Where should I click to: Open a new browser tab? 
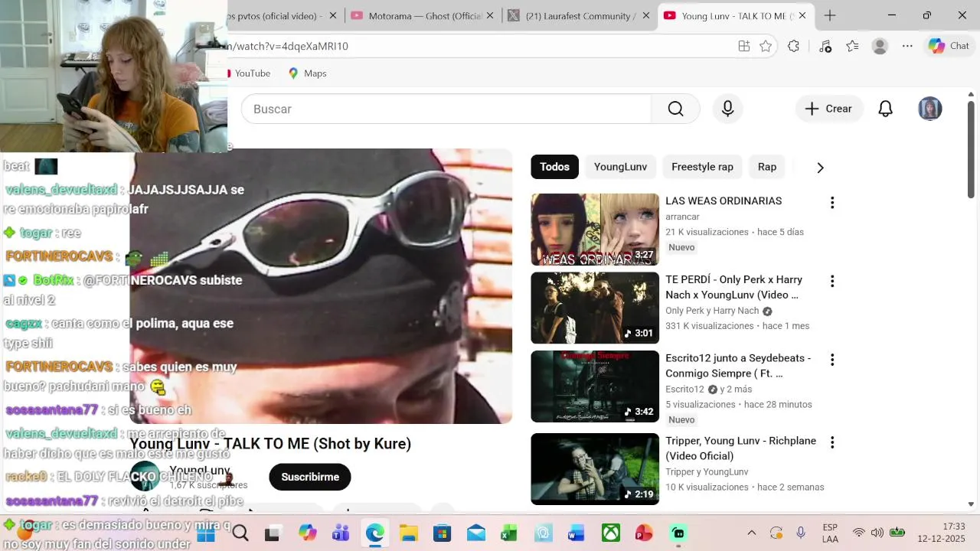pos(830,15)
